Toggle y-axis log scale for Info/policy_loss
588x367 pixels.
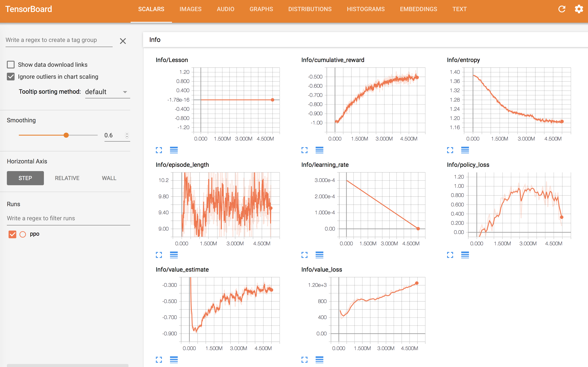[x=465, y=255]
